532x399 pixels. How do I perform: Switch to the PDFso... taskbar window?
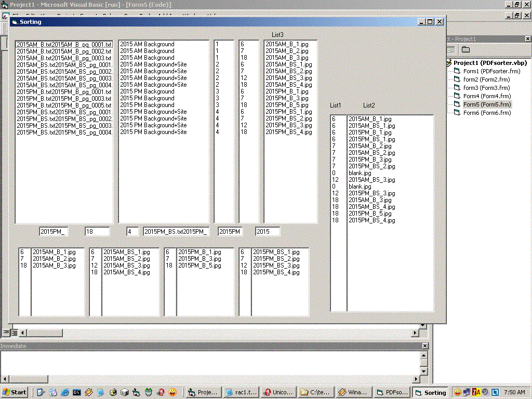392,392
